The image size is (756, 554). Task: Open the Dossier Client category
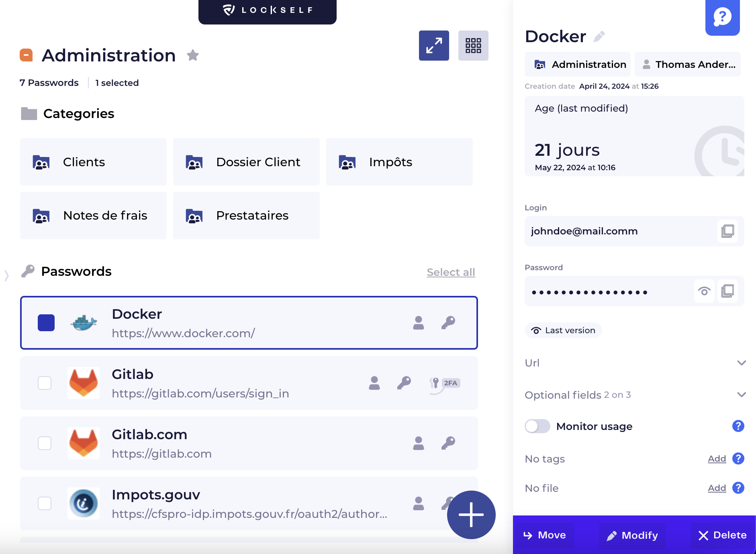[246, 162]
